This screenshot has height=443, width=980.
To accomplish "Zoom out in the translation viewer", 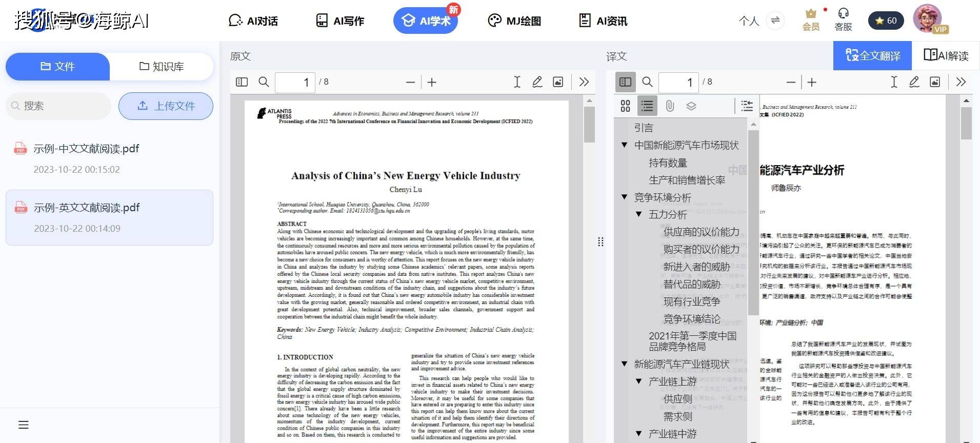I will coord(791,82).
